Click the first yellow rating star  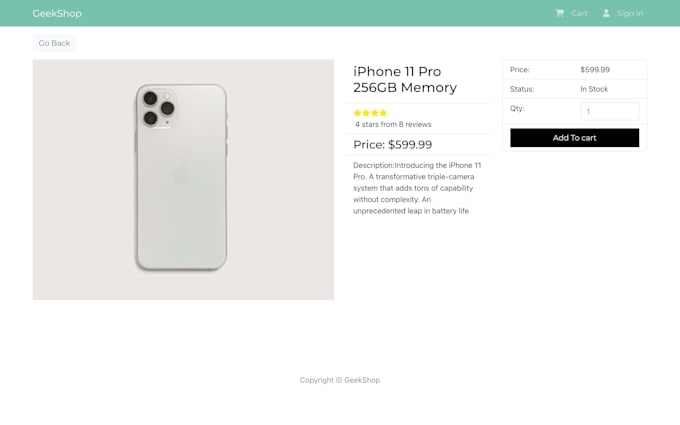[x=358, y=113]
